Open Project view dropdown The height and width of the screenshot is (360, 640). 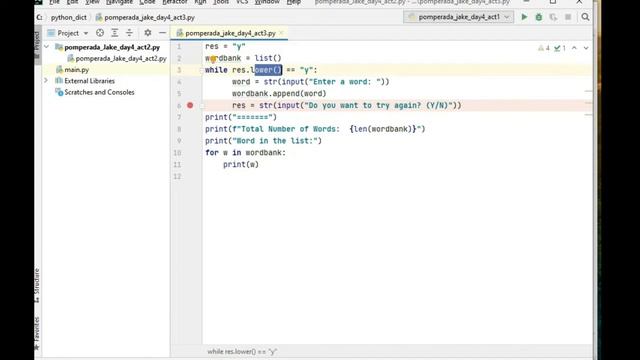pyautogui.click(x=68, y=33)
